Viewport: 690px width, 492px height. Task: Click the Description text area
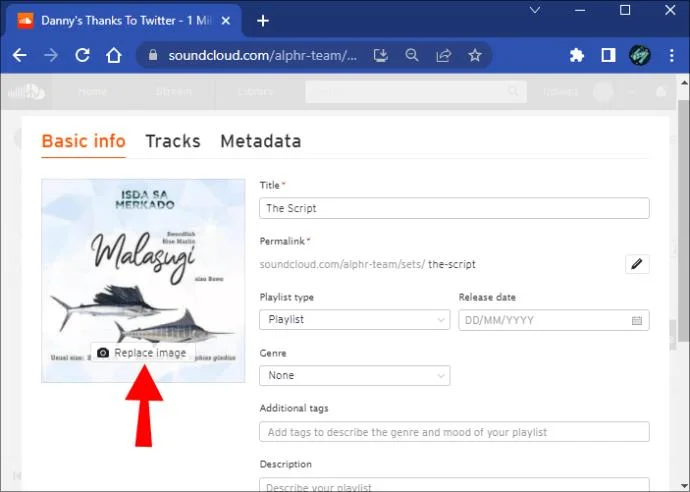tap(454, 485)
